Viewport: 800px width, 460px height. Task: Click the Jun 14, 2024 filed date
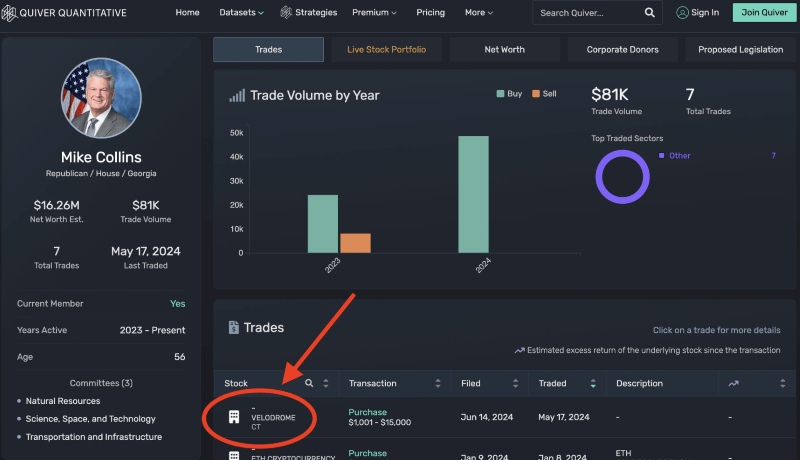[x=487, y=417]
